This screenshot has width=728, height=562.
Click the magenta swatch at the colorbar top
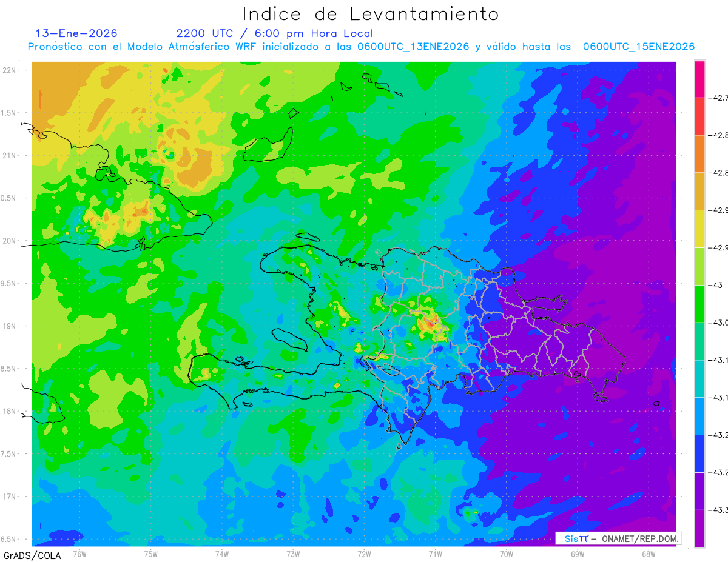(699, 79)
